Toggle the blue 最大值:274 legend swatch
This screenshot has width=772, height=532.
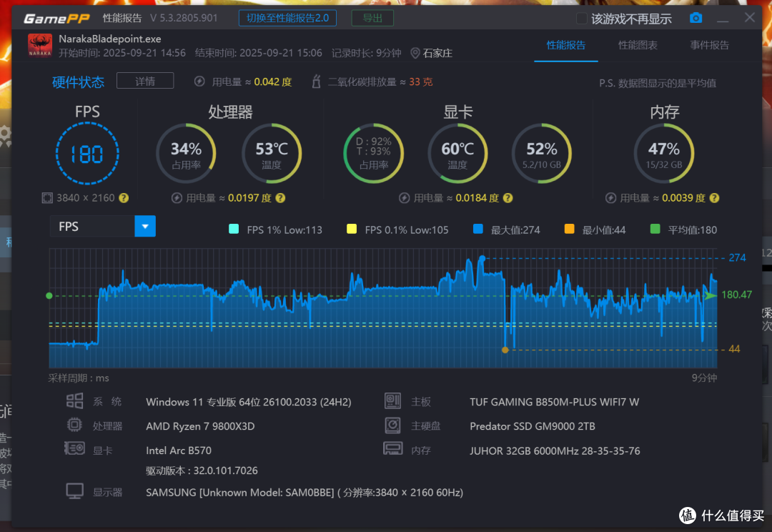[478, 229]
